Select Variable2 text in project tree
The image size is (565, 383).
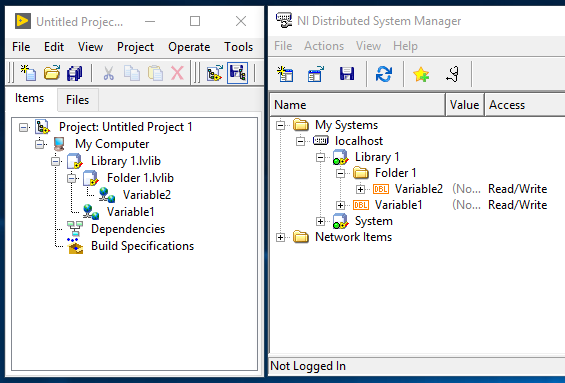(x=147, y=195)
